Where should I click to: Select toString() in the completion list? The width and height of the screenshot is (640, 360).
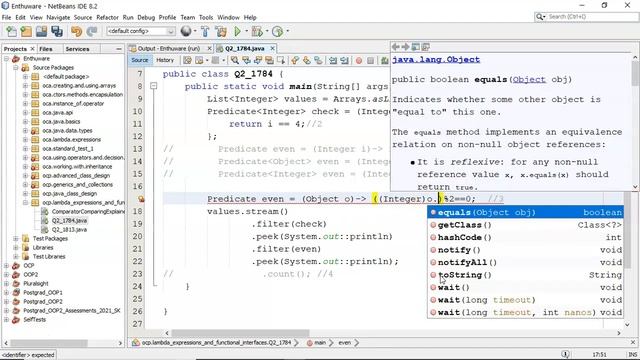click(525, 275)
